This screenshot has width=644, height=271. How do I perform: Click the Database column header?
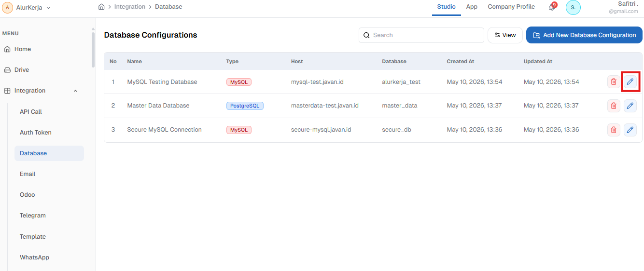pos(394,61)
